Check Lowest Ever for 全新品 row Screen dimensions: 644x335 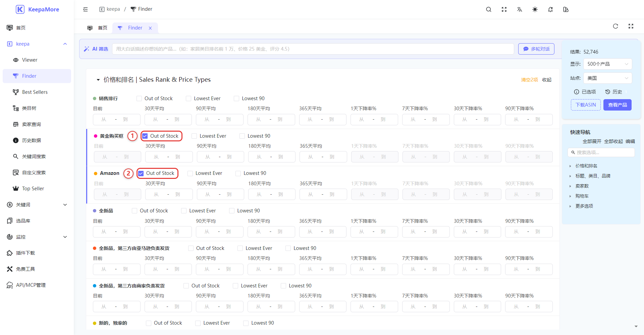(184, 211)
